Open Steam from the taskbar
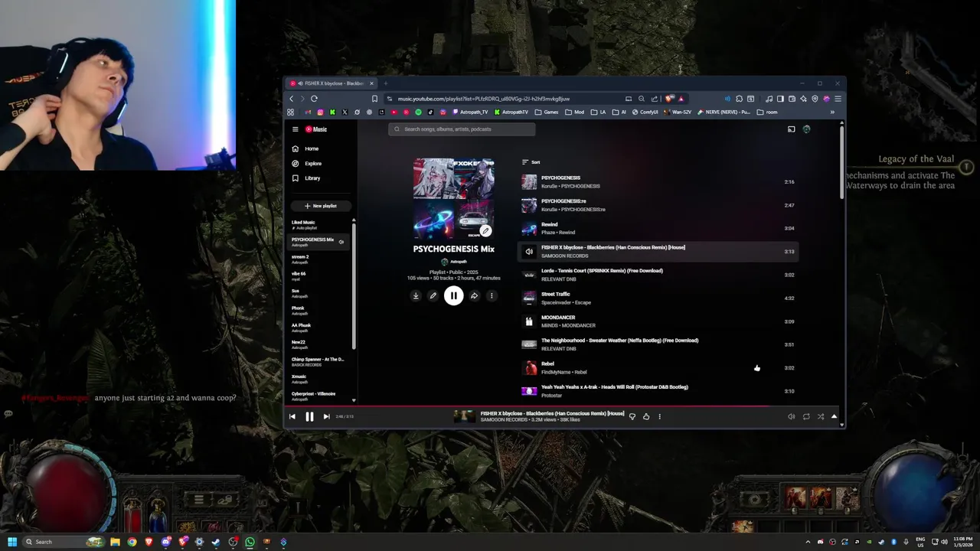The image size is (980, 551). [216, 542]
